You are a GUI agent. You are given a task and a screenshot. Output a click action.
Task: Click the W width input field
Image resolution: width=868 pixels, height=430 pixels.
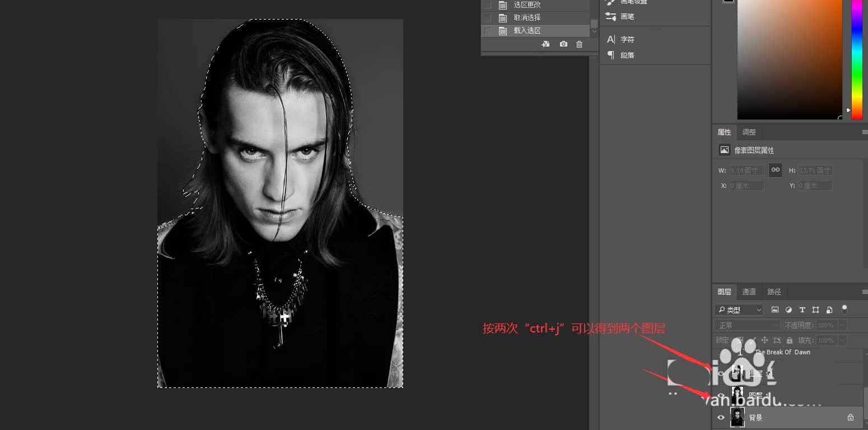point(746,170)
